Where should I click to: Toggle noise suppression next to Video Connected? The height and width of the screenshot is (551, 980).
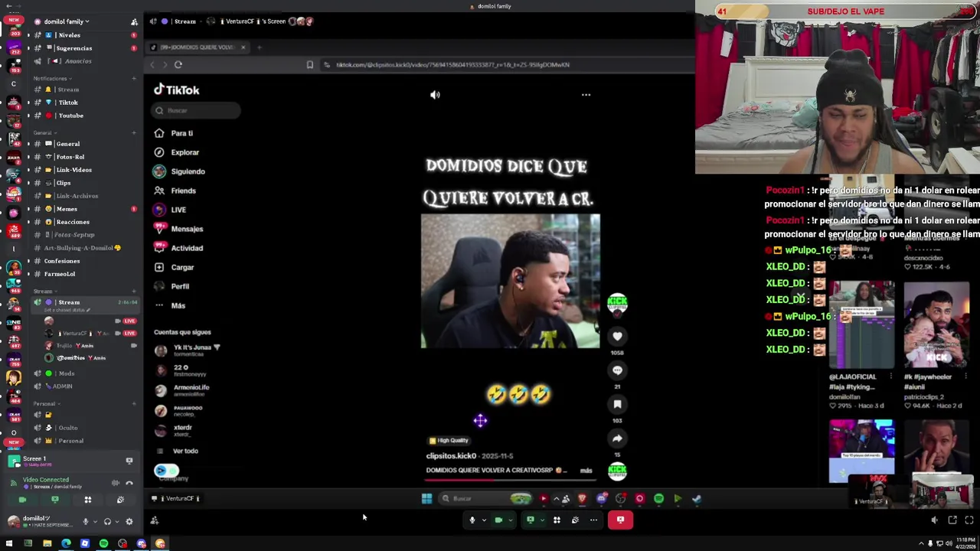click(116, 483)
